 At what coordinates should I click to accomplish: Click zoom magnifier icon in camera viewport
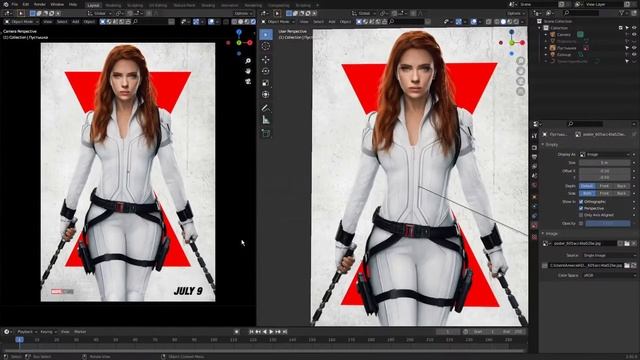point(248,61)
